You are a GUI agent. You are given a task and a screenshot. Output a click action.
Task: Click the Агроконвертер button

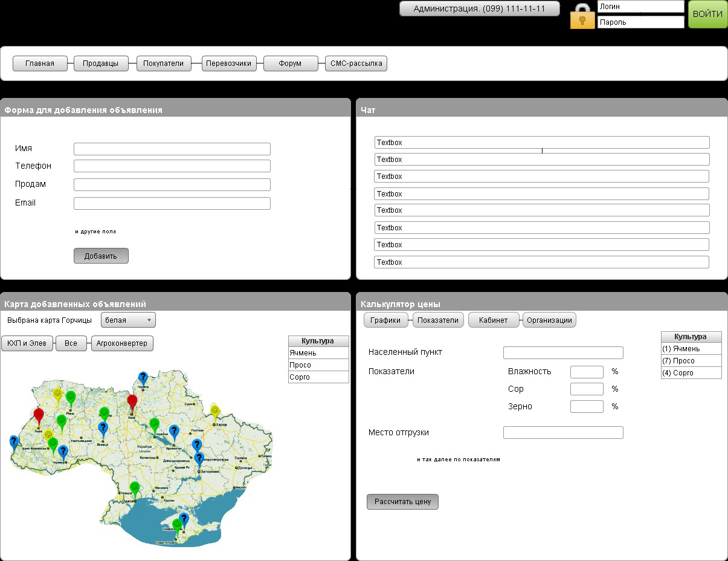tap(123, 343)
